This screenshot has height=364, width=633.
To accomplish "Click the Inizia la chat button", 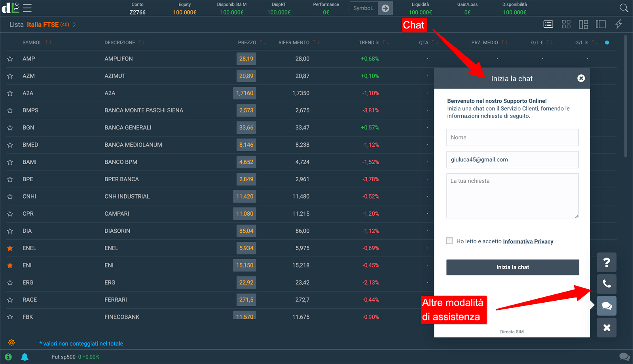I will 512,267.
